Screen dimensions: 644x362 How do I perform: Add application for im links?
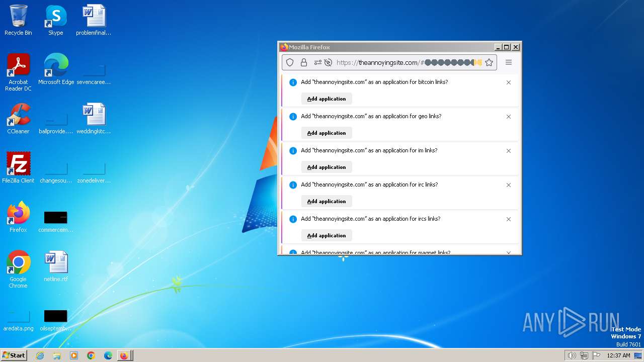click(x=327, y=167)
